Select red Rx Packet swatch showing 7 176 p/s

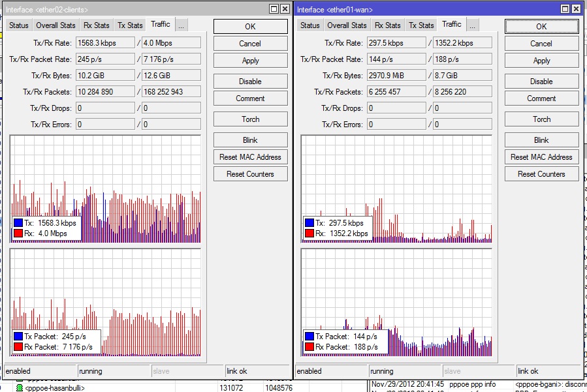(x=18, y=347)
